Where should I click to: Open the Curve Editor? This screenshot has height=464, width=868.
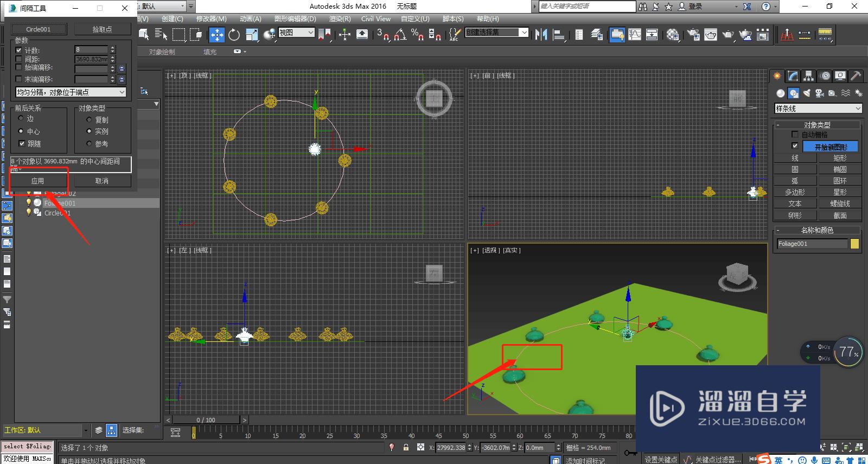635,35
